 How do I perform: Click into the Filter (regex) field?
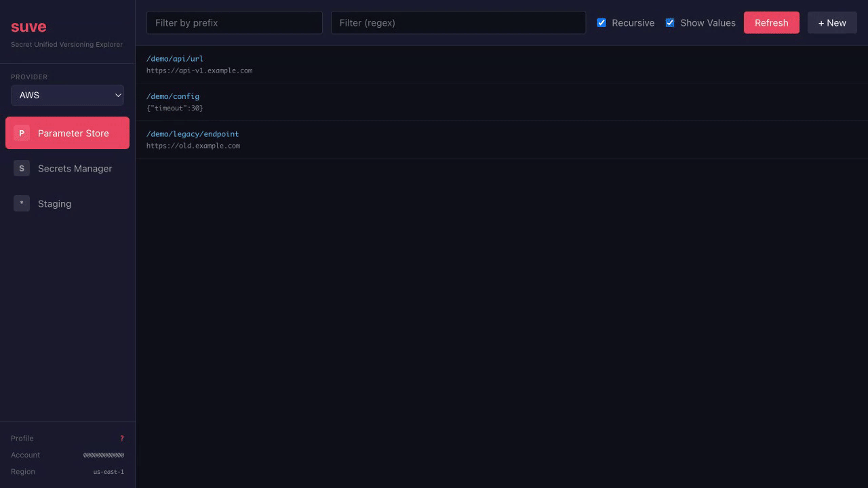(x=458, y=22)
